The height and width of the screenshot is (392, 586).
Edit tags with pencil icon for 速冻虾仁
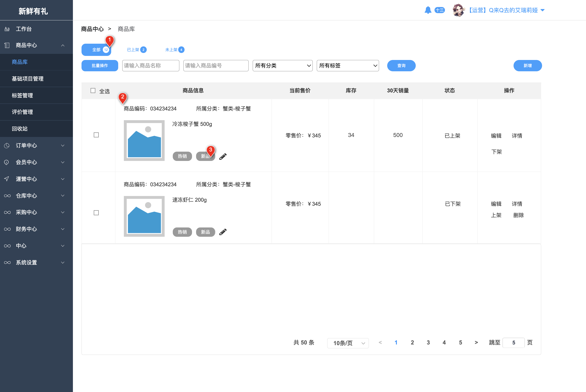223,232
